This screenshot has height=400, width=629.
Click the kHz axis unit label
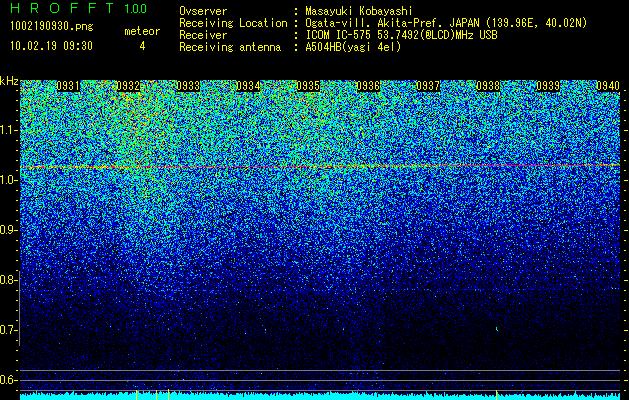tap(9, 81)
